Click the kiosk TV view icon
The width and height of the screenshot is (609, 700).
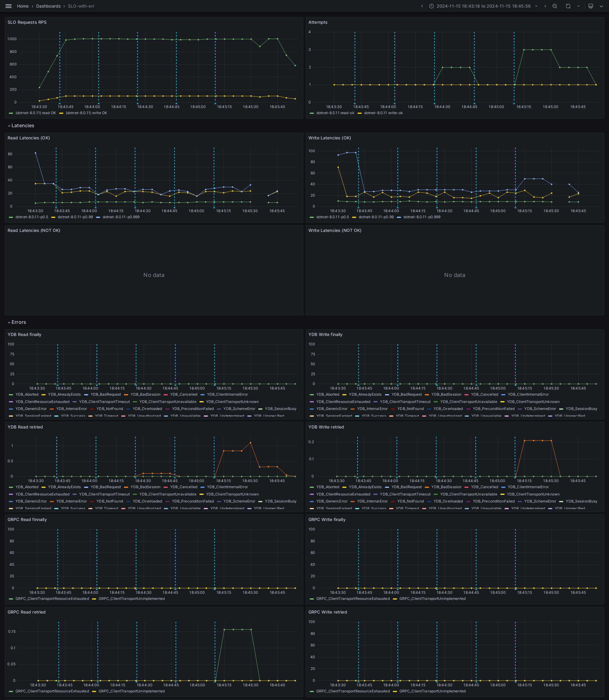pyautogui.click(x=591, y=6)
